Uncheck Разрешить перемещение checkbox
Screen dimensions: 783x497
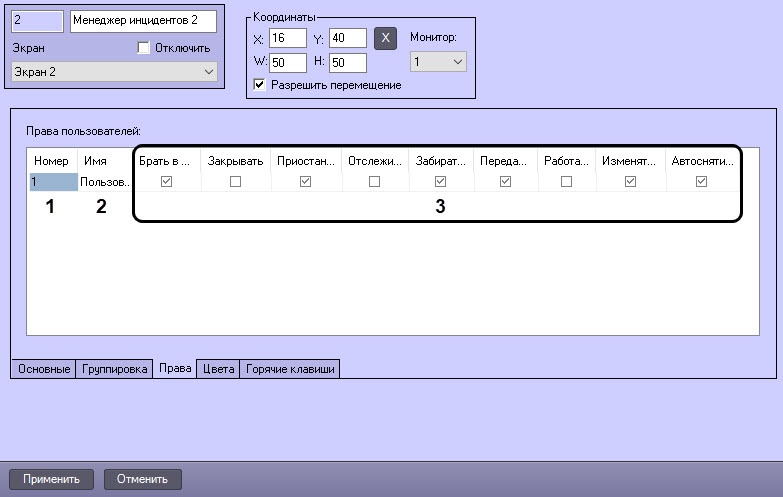click(x=259, y=84)
